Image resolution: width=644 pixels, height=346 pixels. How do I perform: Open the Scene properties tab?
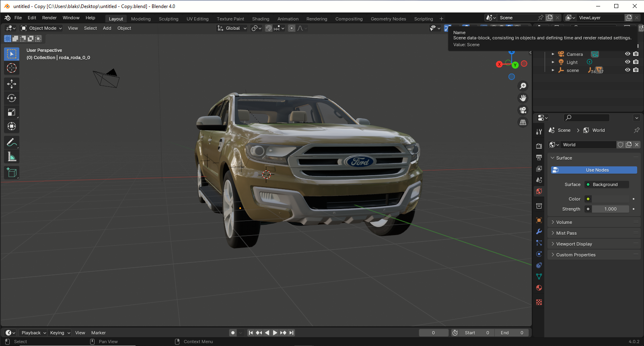coord(539,180)
